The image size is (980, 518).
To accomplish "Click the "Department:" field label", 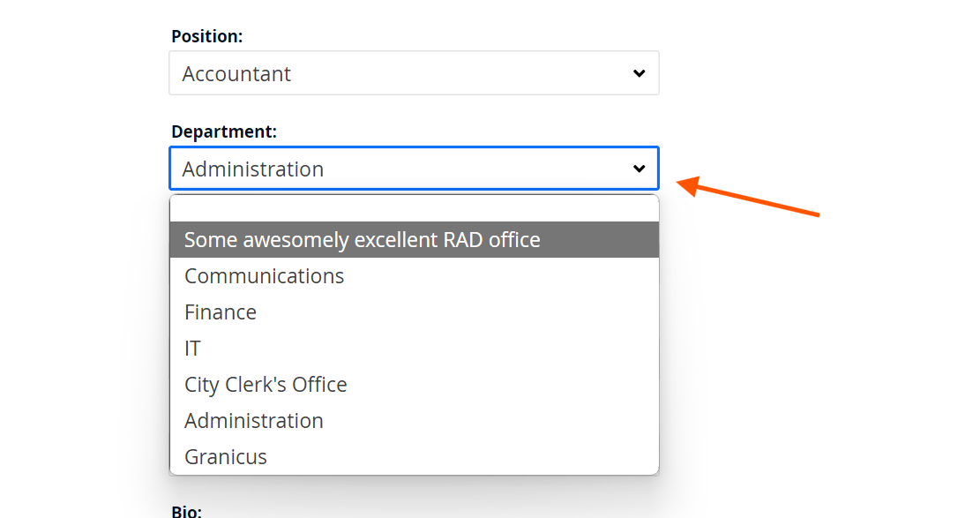I will [x=224, y=131].
